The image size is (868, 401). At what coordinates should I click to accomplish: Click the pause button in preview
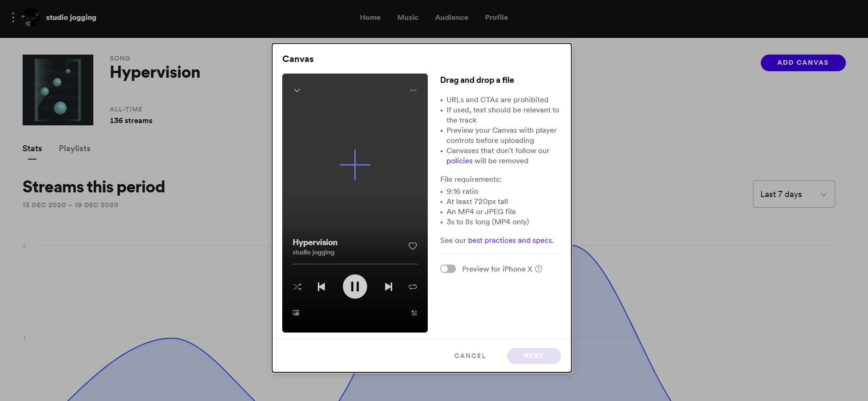coord(355,287)
